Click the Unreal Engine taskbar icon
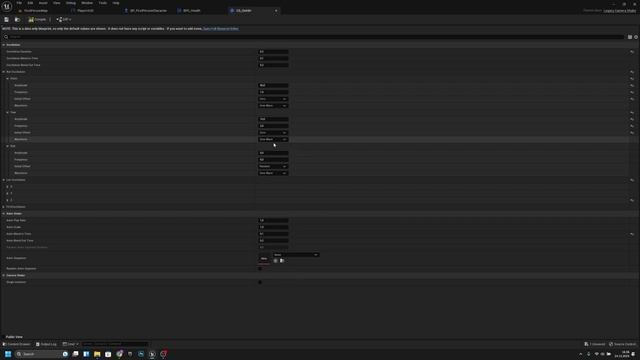Image resolution: width=640 pixels, height=360 pixels. (152, 354)
